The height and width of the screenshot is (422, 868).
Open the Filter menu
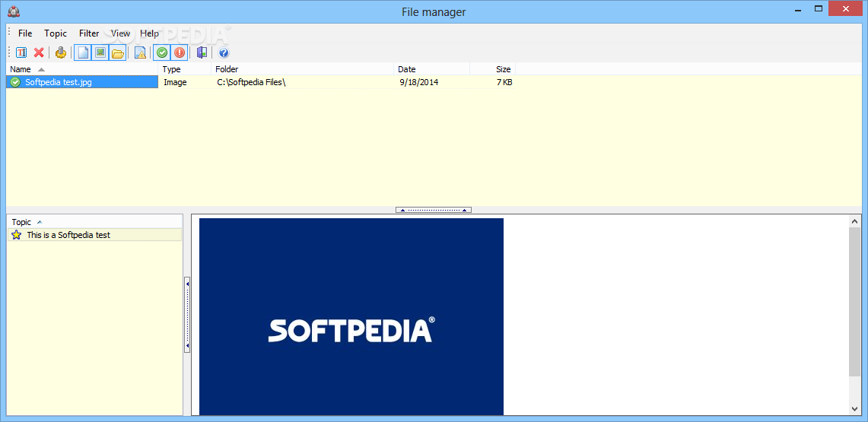89,33
